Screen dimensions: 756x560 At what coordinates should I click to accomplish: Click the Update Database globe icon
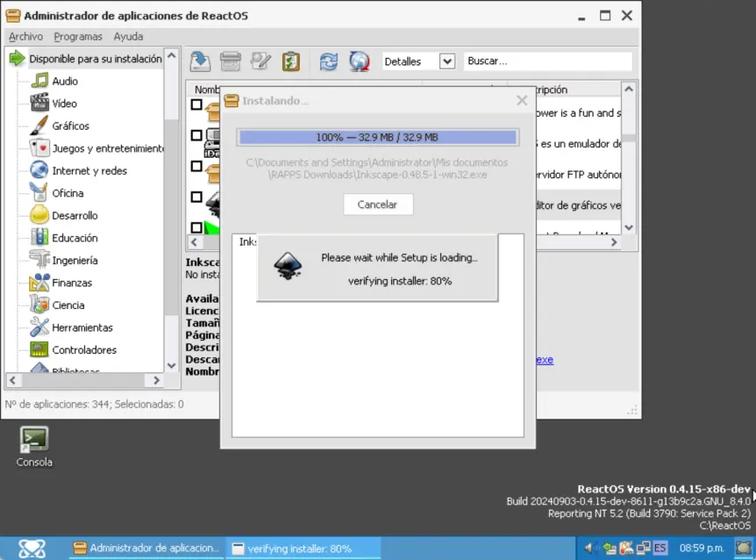coord(360,61)
